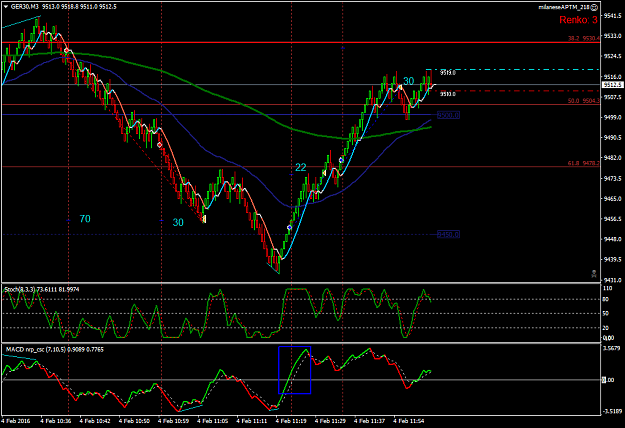625x428 pixels.
Task: Click the 4 Feb 10:36 time label
Action: (55, 421)
